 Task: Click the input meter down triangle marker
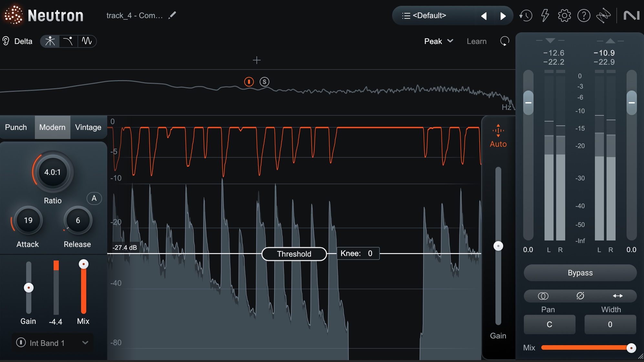pos(550,40)
